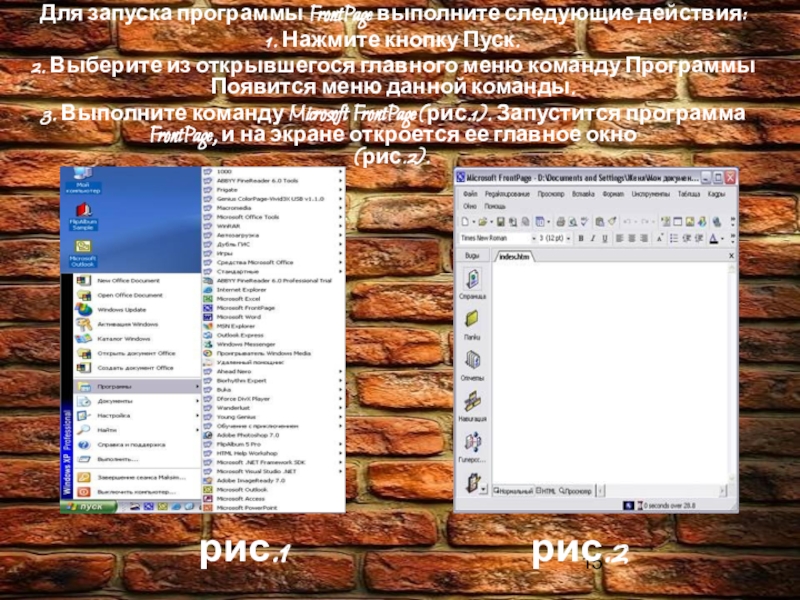The height and width of the screenshot is (600, 800).
Task: Select the index.htm document tab
Action: pyautogui.click(x=514, y=257)
